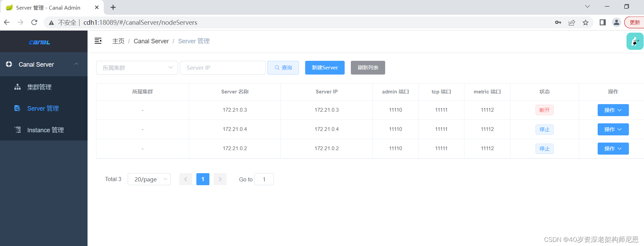
Task: Click the Instance 管理 list icon
Action: point(18,130)
